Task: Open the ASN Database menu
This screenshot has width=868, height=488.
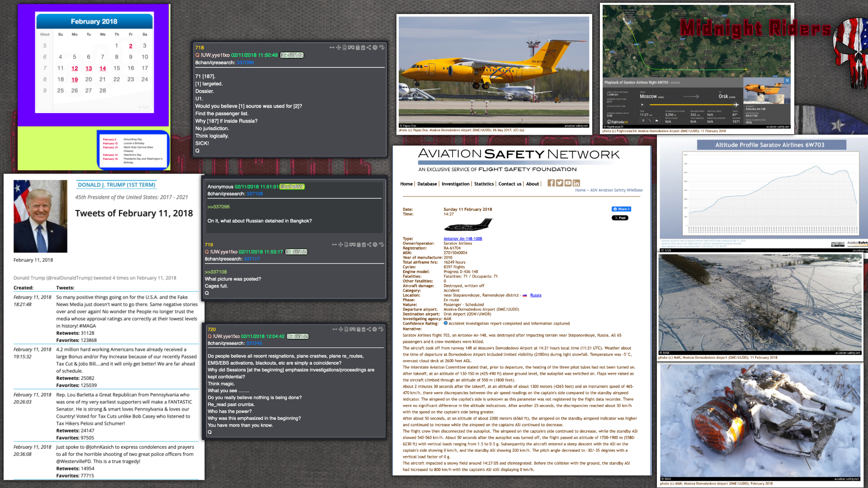Action: (427, 184)
